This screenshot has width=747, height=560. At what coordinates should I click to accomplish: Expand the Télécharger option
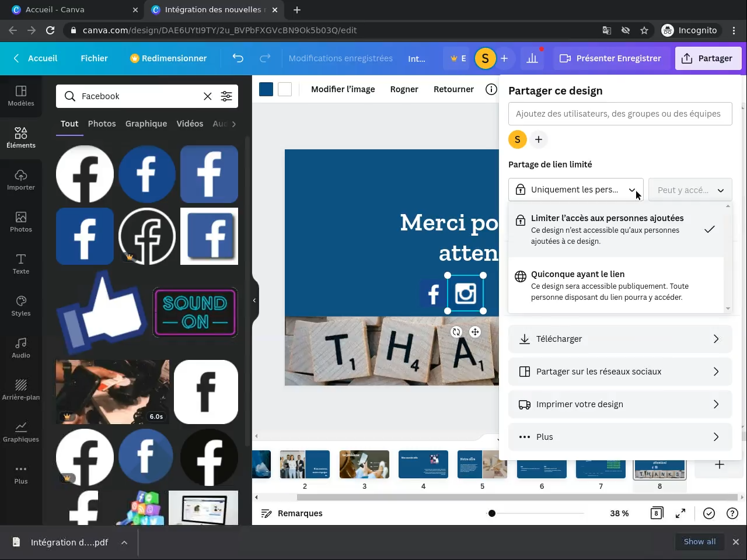[x=620, y=339]
